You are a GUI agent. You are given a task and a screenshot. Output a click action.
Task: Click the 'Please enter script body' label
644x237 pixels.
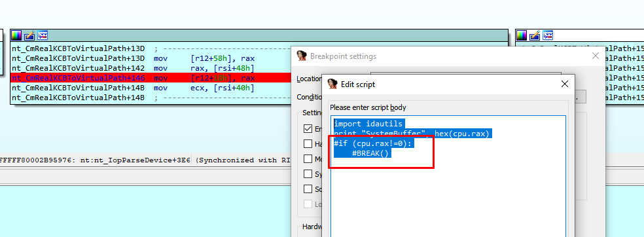368,107
